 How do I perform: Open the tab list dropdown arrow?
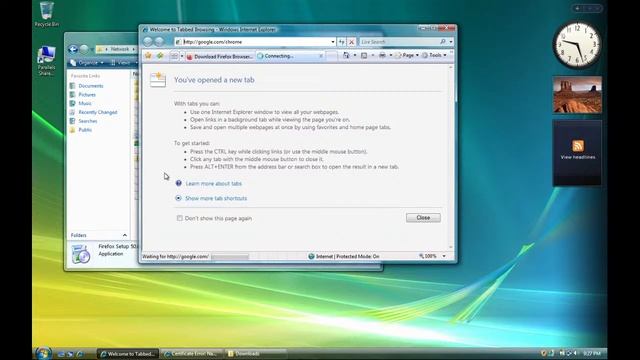pos(182,56)
